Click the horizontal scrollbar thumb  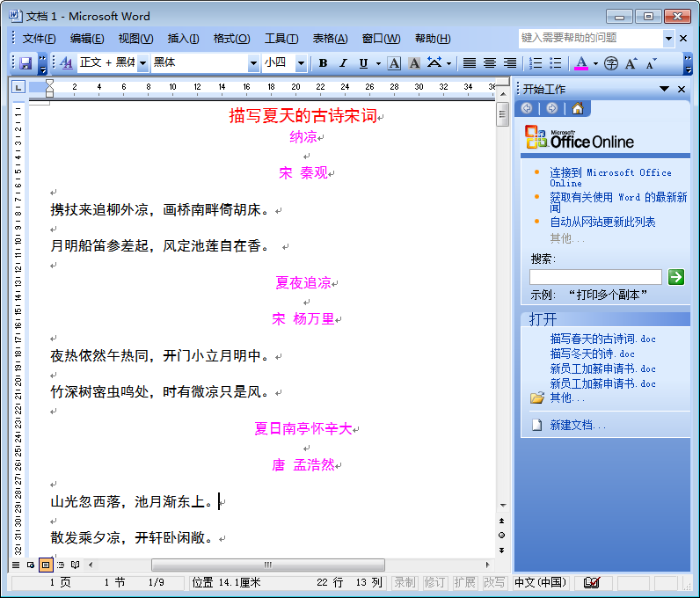point(268,565)
